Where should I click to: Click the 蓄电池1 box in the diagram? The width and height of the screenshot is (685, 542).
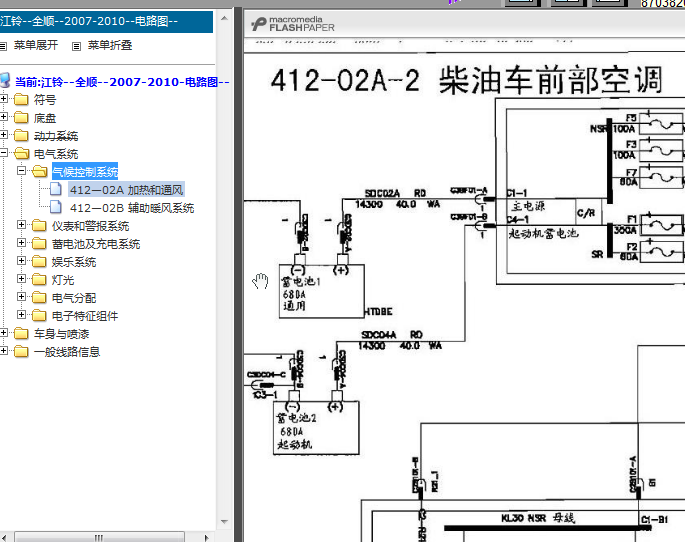tap(322, 291)
